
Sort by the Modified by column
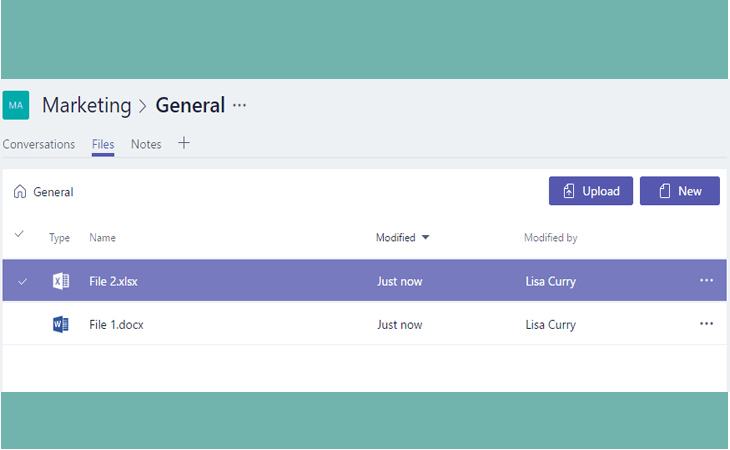pos(550,238)
